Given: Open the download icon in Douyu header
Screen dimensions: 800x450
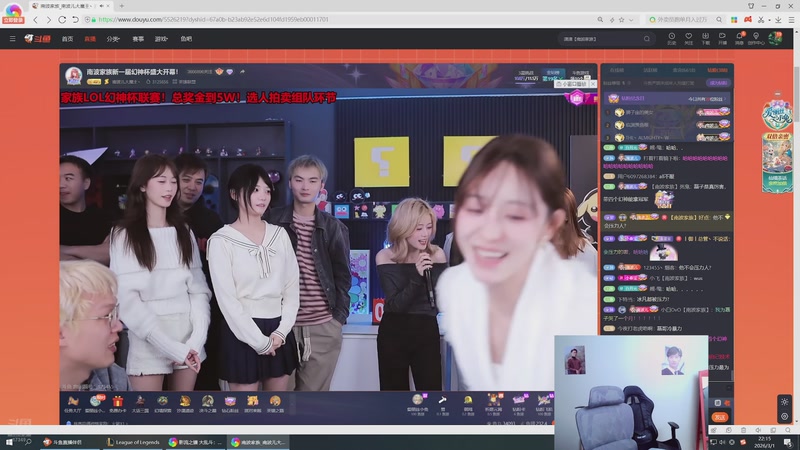Looking at the screenshot, I should pos(705,39).
